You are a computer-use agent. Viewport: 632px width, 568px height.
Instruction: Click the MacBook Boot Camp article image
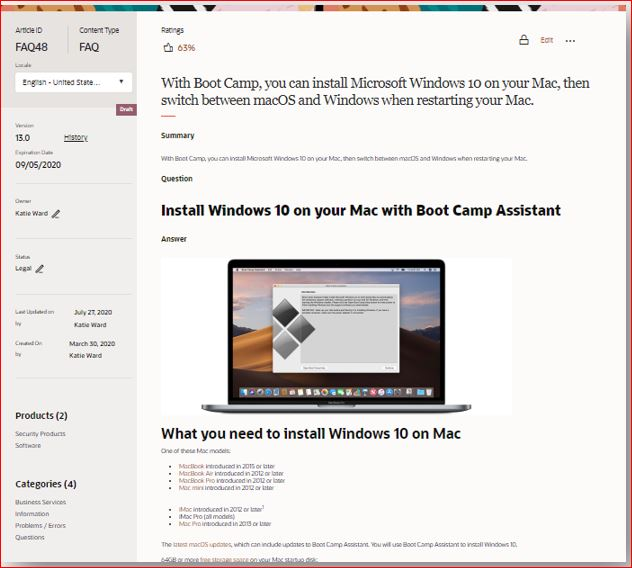click(x=336, y=337)
